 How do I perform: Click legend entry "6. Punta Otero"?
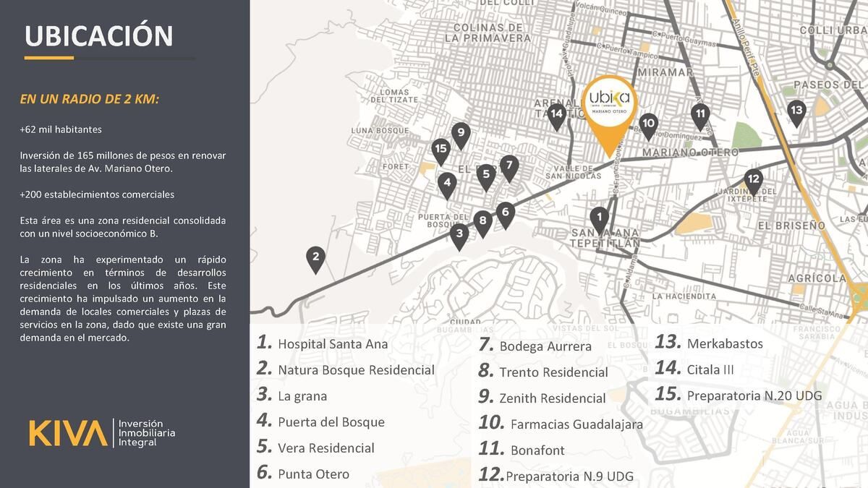click(x=303, y=474)
